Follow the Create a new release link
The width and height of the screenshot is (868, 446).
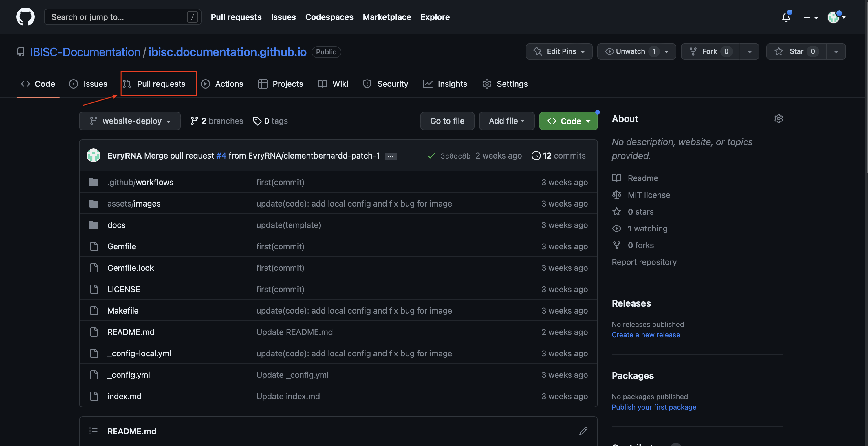point(646,335)
